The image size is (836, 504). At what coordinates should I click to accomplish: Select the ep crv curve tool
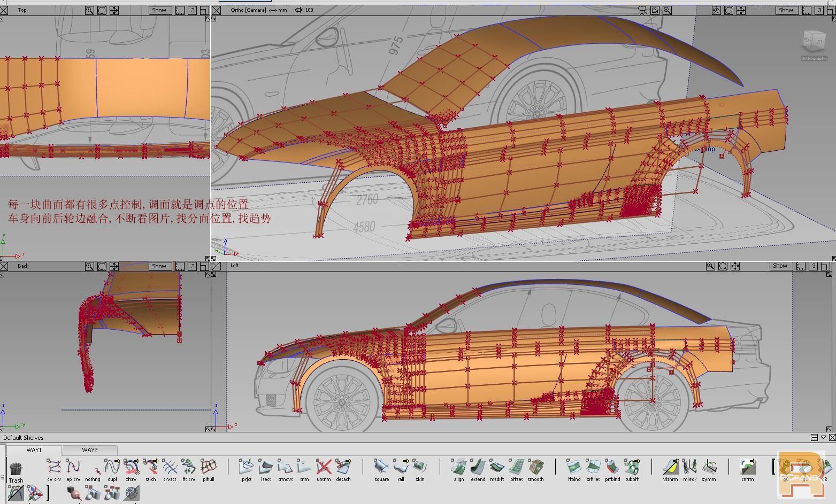point(73,470)
